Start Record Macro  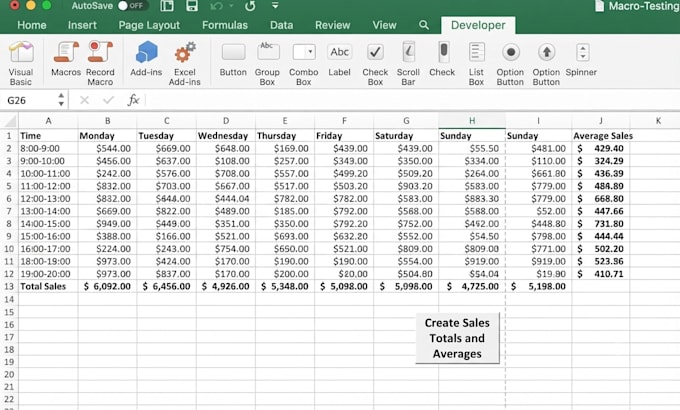pos(100,64)
